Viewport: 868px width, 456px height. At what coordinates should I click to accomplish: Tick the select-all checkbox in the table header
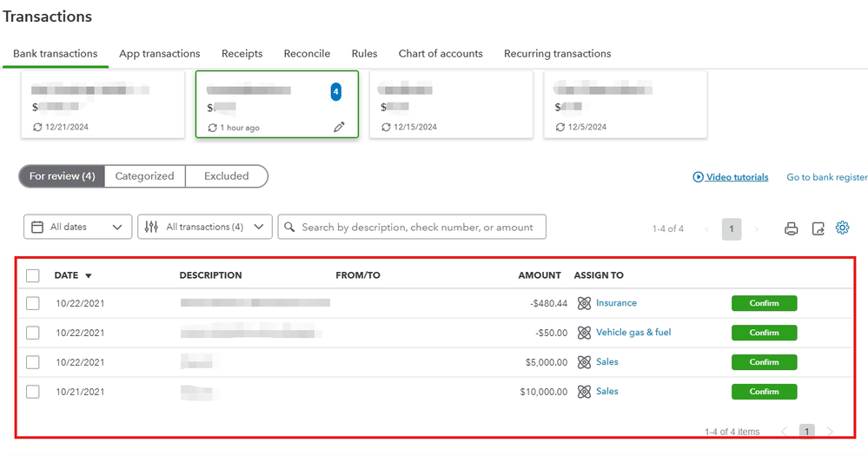pos(33,275)
